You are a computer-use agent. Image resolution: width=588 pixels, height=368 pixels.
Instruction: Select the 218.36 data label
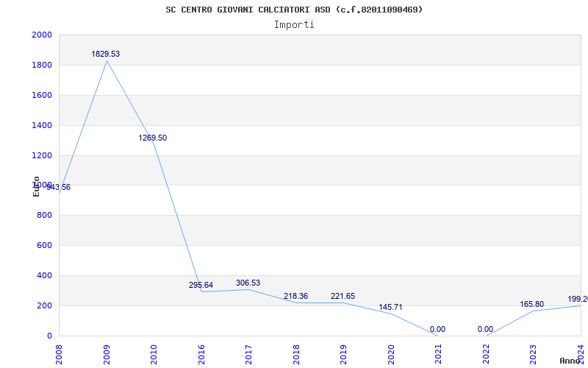tap(295, 296)
